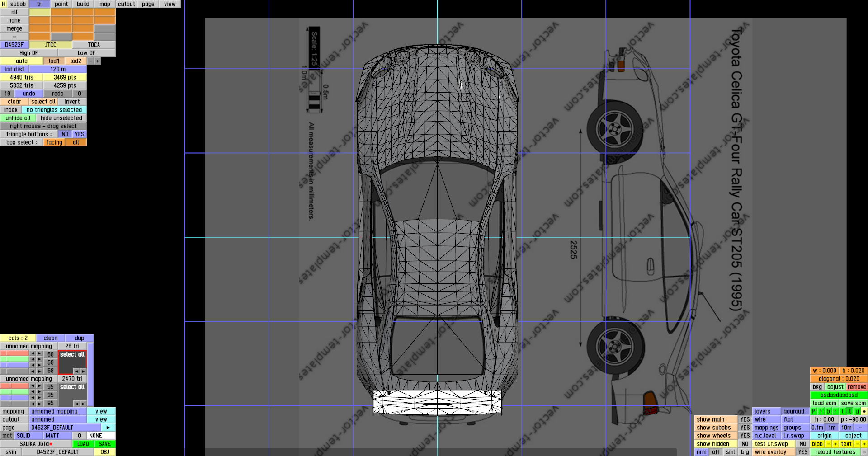Click the minus button beside reload textures
This screenshot has height=456, width=868.
coord(864,452)
